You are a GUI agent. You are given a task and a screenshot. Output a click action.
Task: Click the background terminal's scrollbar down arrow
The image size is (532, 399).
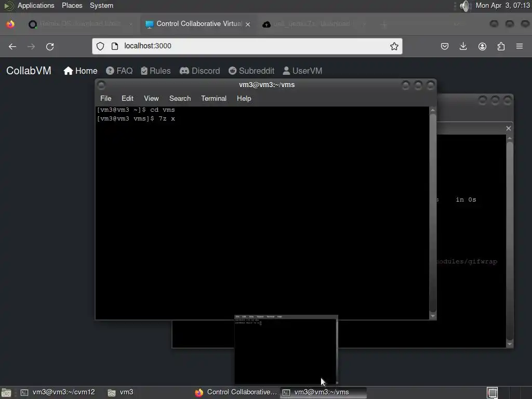point(509,344)
